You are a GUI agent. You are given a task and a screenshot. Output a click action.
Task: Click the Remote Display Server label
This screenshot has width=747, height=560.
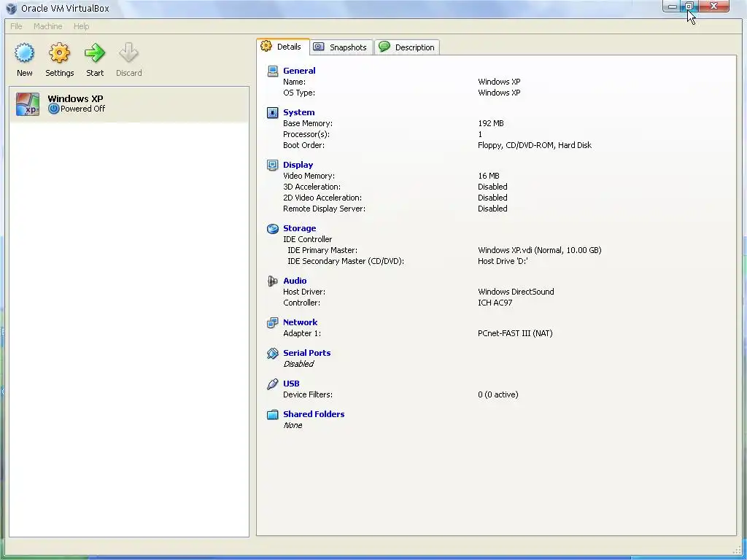coord(324,209)
